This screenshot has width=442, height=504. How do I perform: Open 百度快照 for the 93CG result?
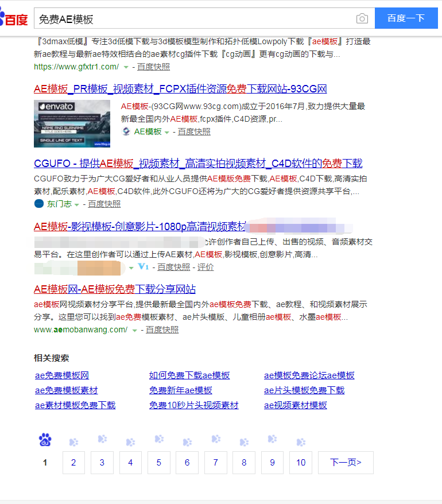click(x=194, y=131)
